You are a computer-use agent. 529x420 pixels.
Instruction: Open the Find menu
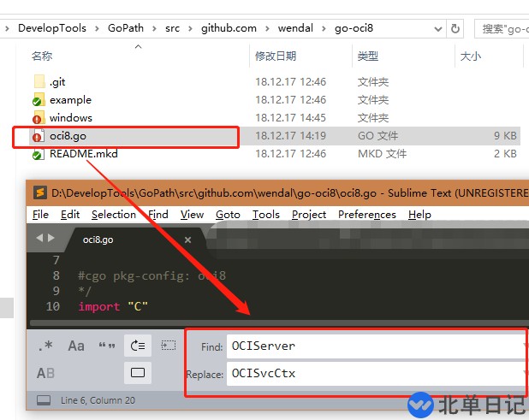pyautogui.click(x=158, y=215)
